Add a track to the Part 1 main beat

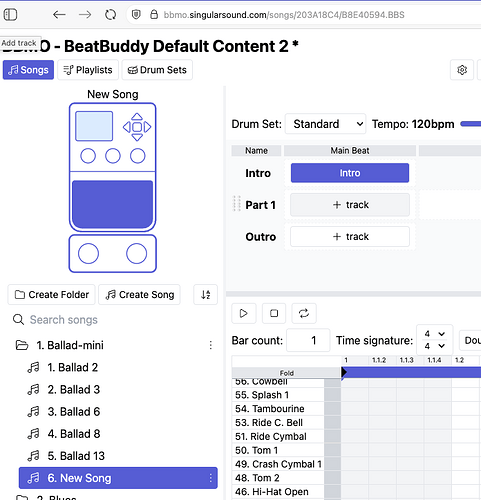[350, 205]
